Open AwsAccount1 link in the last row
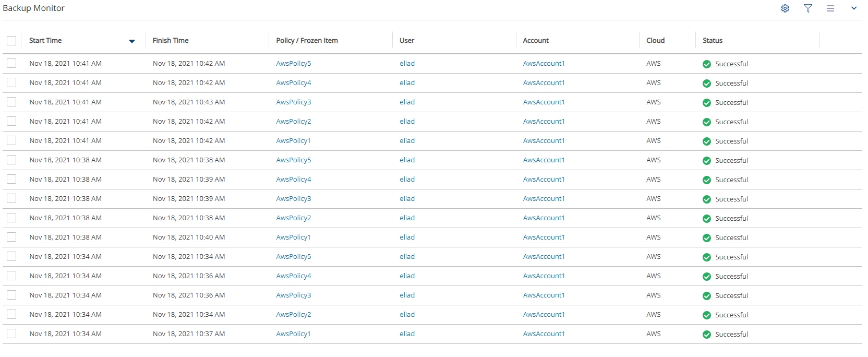This screenshot has width=868, height=357. (x=544, y=334)
